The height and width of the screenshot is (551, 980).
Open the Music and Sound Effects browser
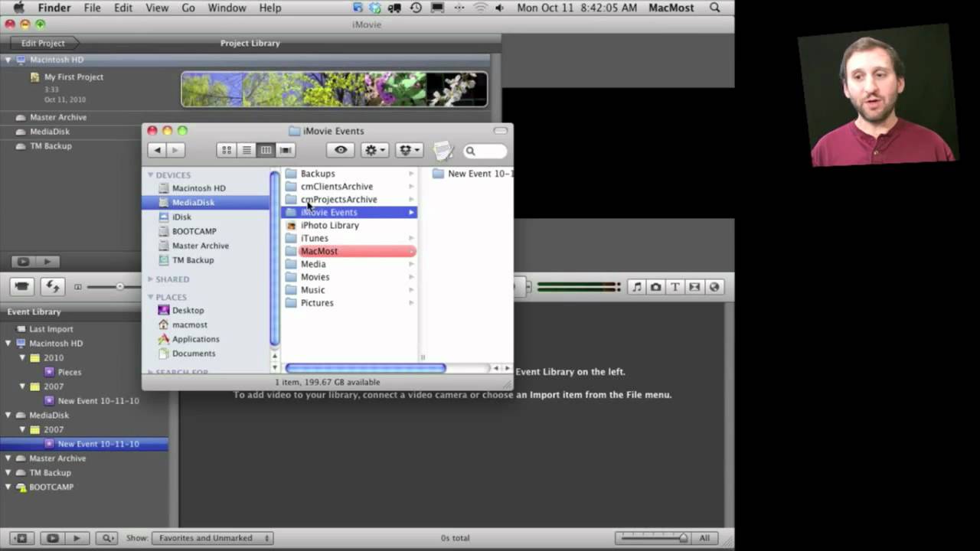click(636, 287)
